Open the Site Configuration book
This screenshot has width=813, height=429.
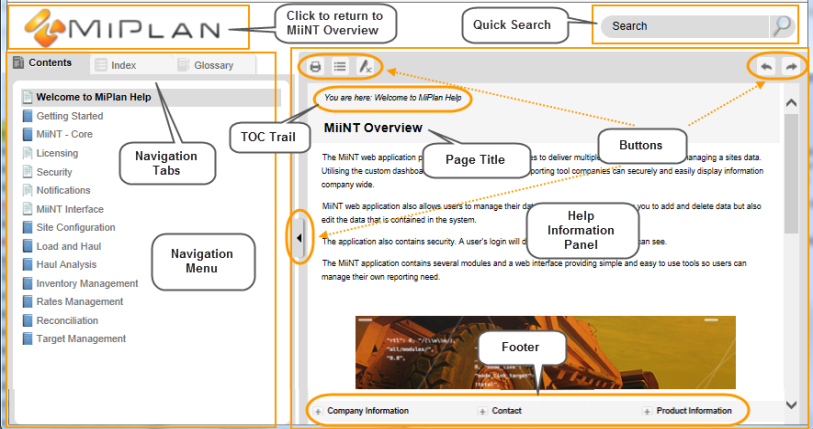[x=76, y=227]
